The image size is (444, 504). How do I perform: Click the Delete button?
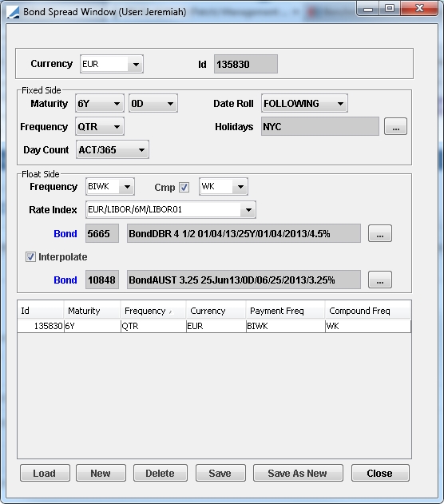coord(160,473)
